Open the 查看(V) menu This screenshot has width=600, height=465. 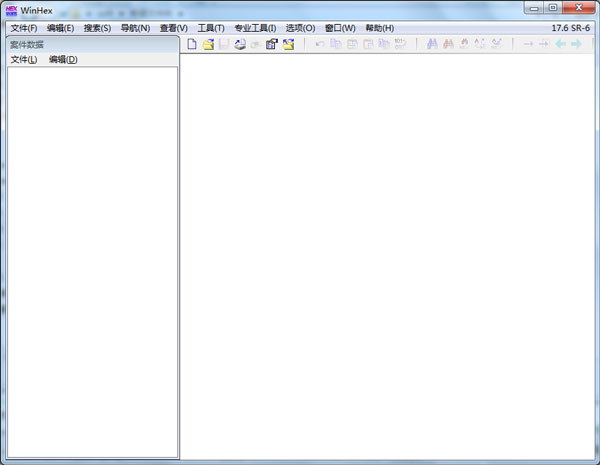pyautogui.click(x=173, y=28)
